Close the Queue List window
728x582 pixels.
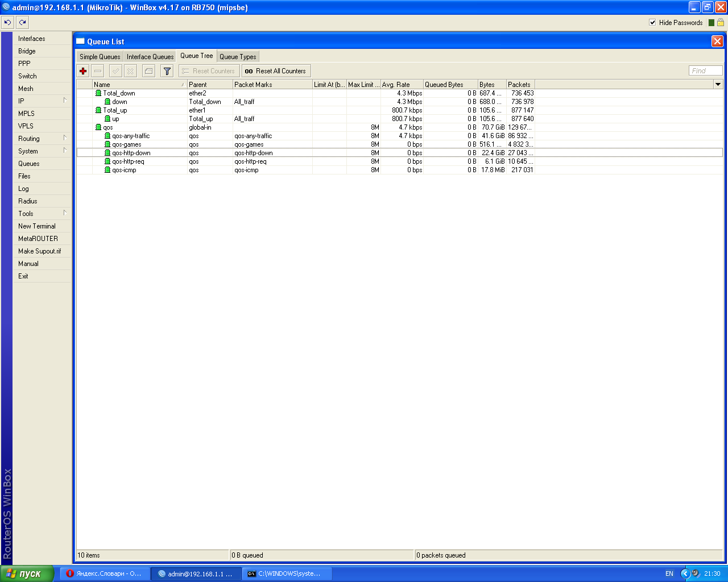point(717,41)
